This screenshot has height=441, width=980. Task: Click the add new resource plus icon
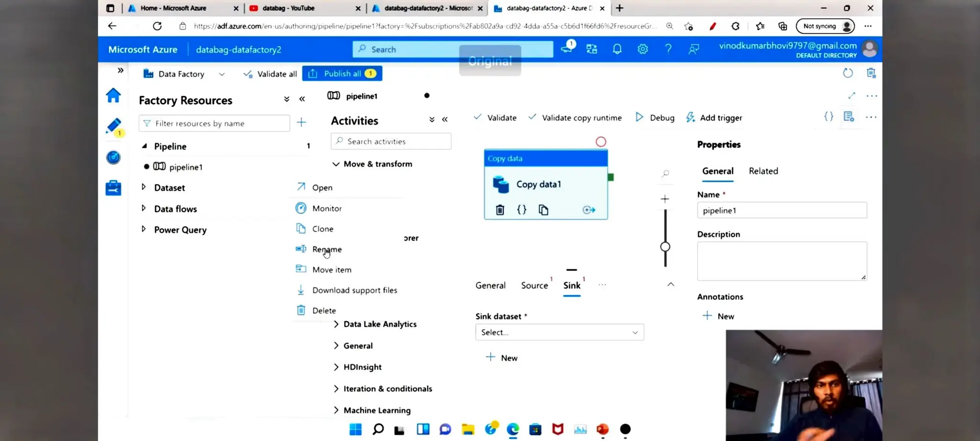pos(301,123)
